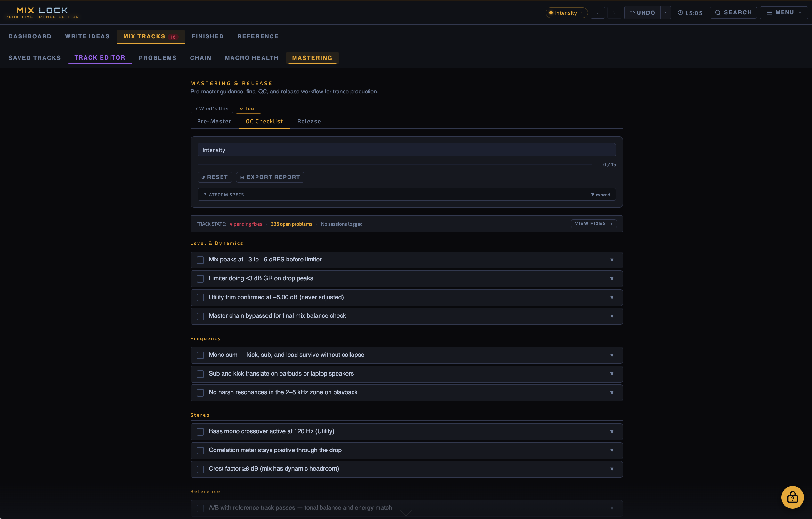Click the Undo button
Viewport: 812px width, 519px height.
pos(642,13)
